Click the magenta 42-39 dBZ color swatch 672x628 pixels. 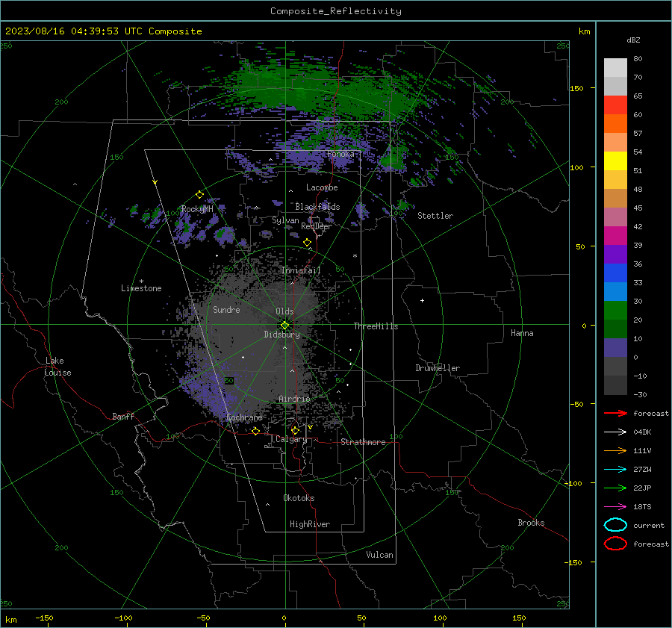click(615, 236)
